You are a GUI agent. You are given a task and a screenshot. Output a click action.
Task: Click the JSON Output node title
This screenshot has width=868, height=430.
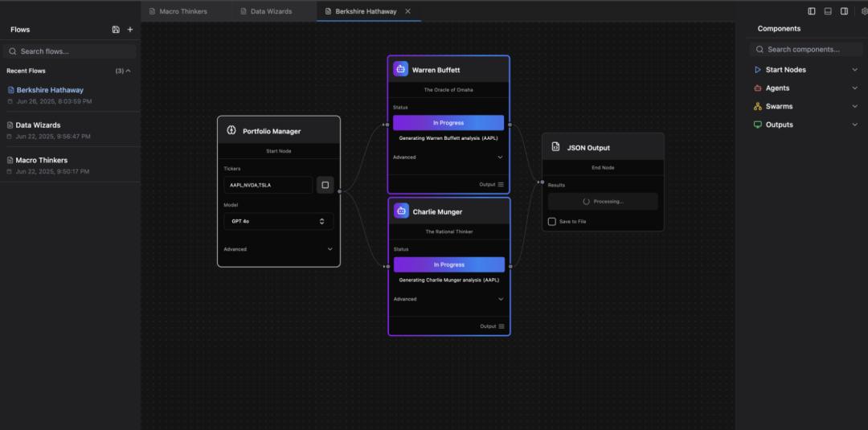click(588, 148)
